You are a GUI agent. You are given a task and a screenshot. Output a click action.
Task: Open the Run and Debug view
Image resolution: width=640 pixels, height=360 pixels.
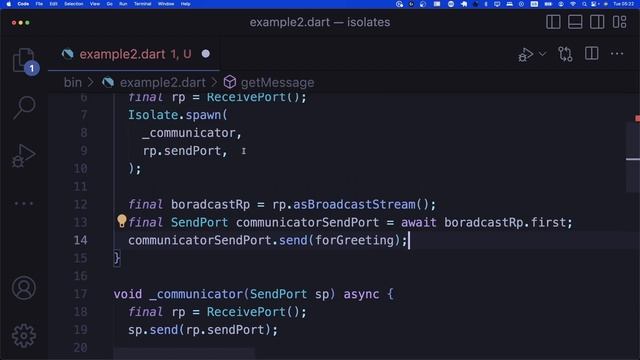click(24, 156)
